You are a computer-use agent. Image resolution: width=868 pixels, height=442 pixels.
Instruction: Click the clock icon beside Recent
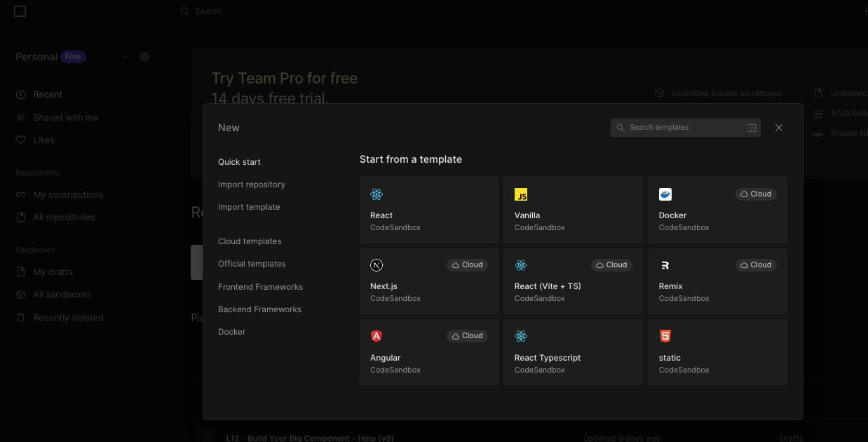point(21,95)
